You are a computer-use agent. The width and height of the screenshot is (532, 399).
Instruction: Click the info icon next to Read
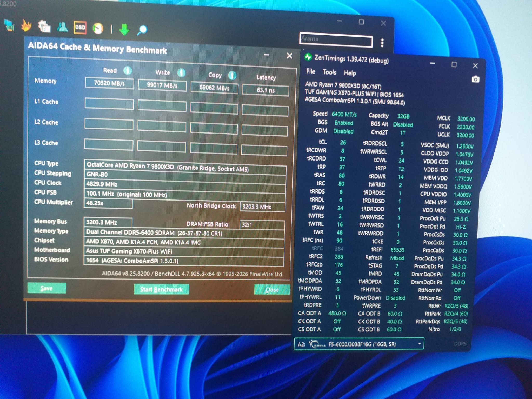coord(128,70)
